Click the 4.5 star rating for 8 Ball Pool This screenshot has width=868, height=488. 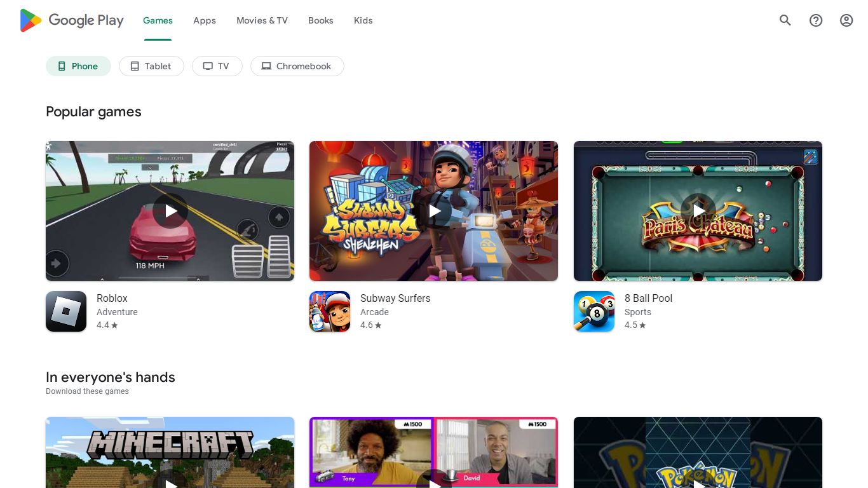(635, 325)
